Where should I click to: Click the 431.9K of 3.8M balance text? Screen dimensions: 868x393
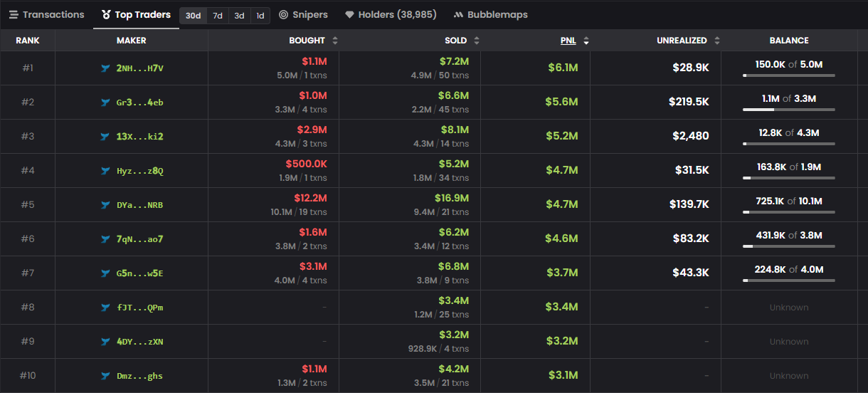point(789,235)
